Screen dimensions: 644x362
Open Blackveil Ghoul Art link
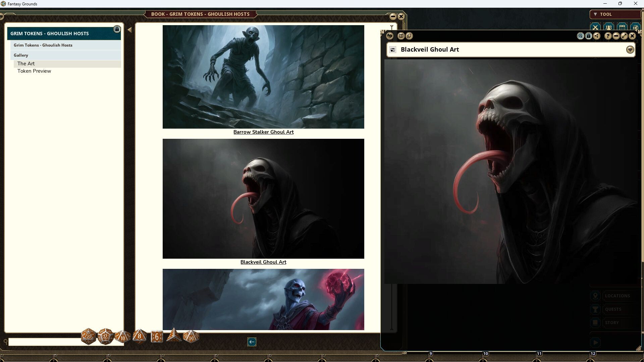pos(263,262)
